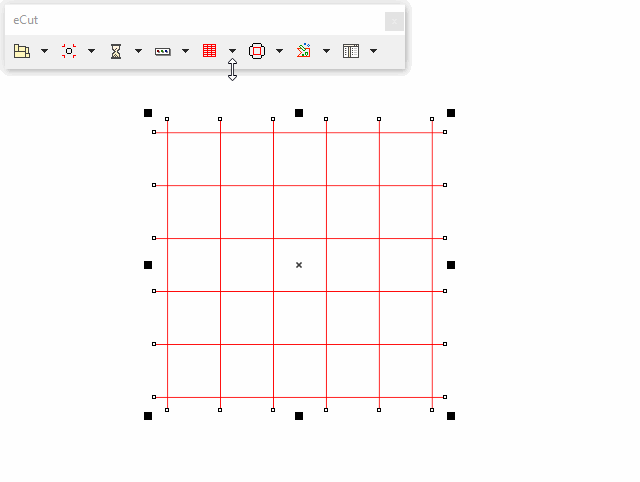
Task: Expand dropdown beside the circle-square icon
Action: pos(280,51)
